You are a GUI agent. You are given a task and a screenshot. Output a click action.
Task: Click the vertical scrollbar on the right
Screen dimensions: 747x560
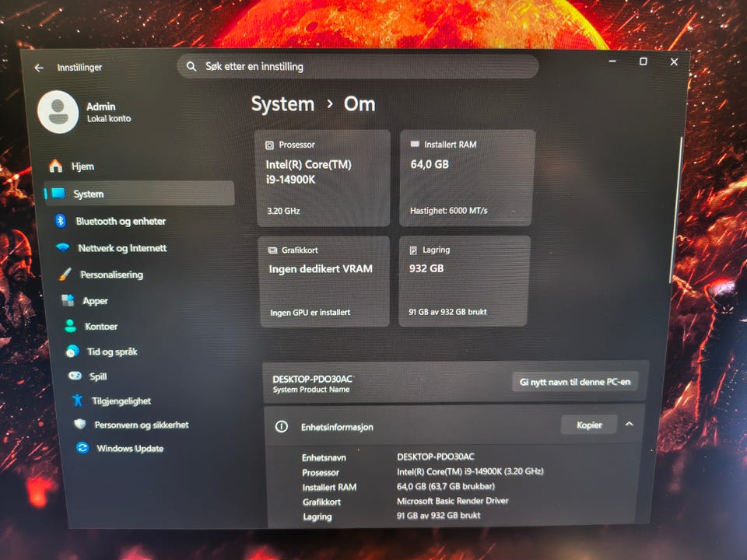[675, 209]
